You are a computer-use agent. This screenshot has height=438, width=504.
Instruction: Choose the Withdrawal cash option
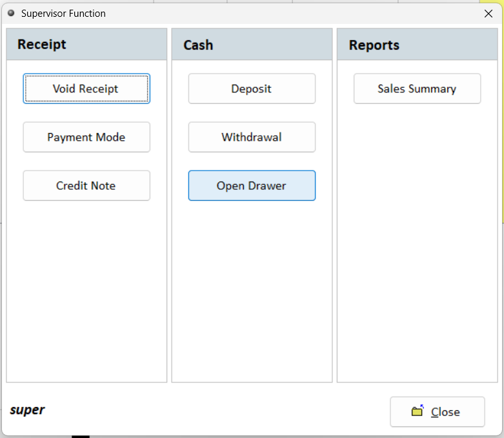252,137
